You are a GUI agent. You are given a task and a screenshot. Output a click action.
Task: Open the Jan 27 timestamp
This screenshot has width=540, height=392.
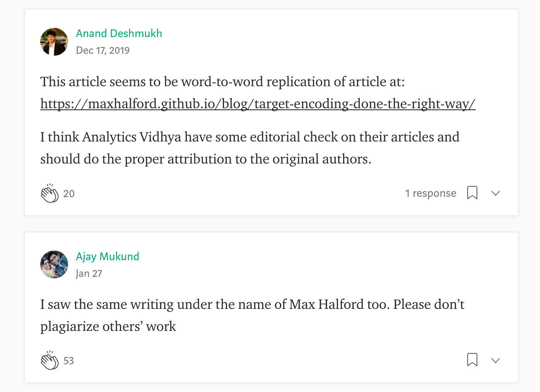(89, 273)
